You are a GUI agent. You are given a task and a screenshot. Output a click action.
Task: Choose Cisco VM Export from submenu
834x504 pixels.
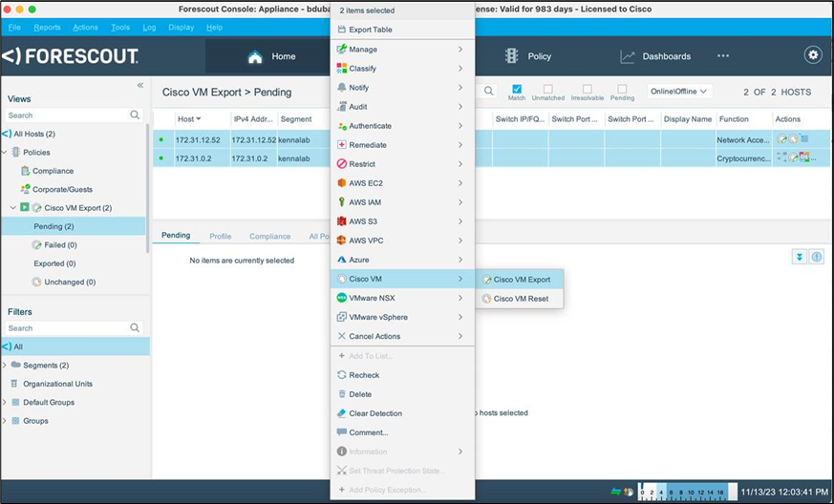pyautogui.click(x=519, y=279)
